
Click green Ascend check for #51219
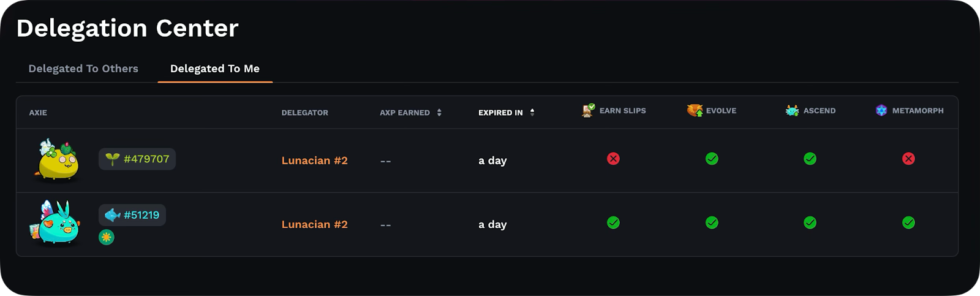[810, 222]
